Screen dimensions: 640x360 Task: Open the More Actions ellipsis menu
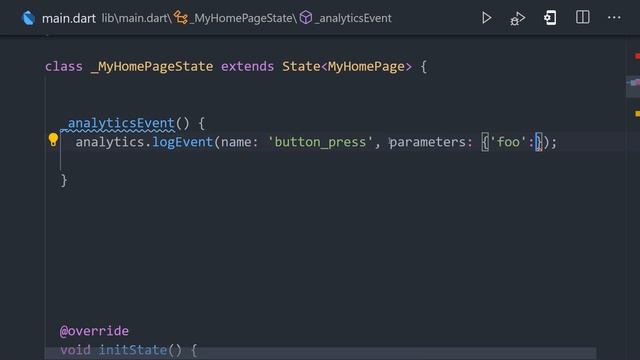[614, 18]
